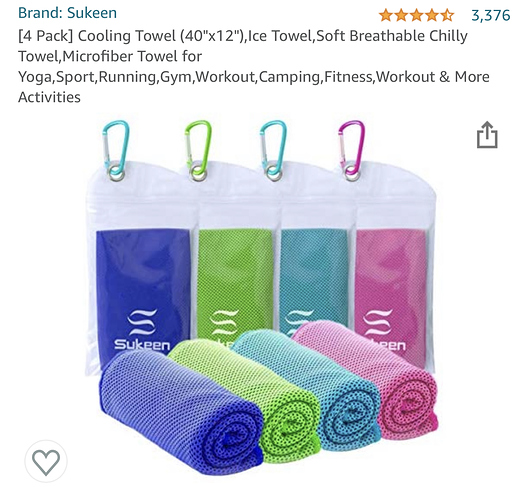The image size is (529, 500).
Task: Click the green packaged towel pouch
Action: (x=236, y=256)
